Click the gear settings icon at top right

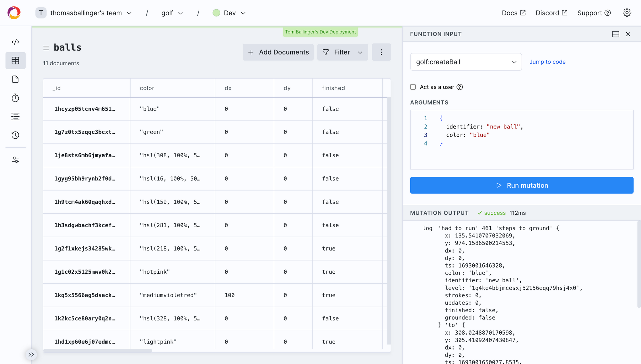(x=627, y=13)
